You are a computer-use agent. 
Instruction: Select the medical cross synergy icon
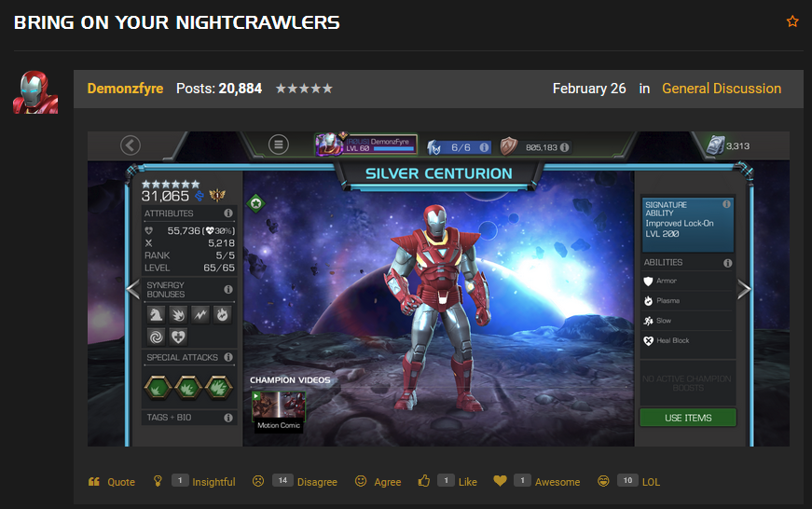coord(178,337)
